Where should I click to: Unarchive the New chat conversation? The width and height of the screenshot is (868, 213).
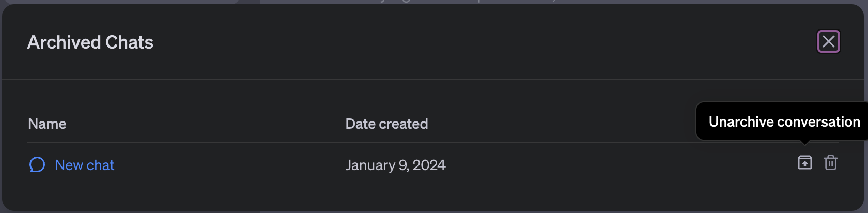point(804,163)
